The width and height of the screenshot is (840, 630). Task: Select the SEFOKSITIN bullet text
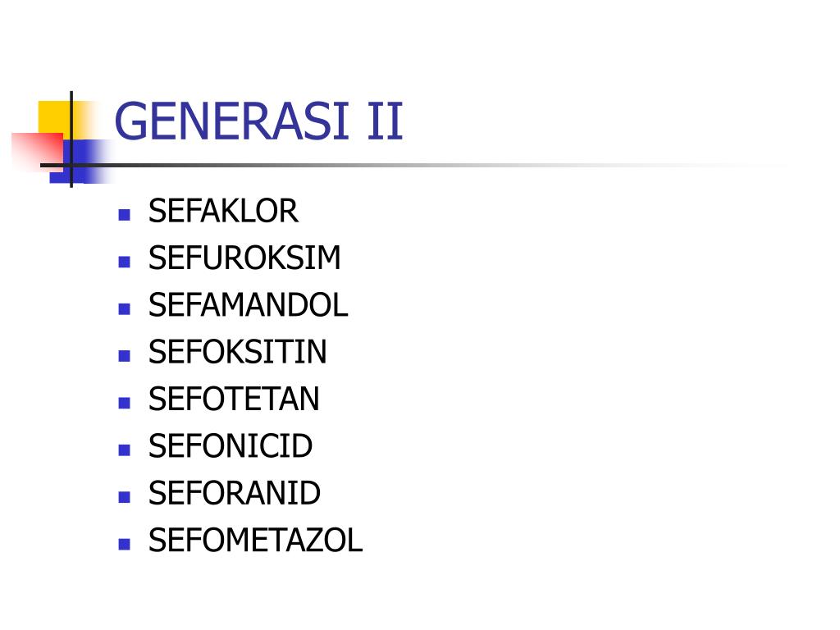237,352
